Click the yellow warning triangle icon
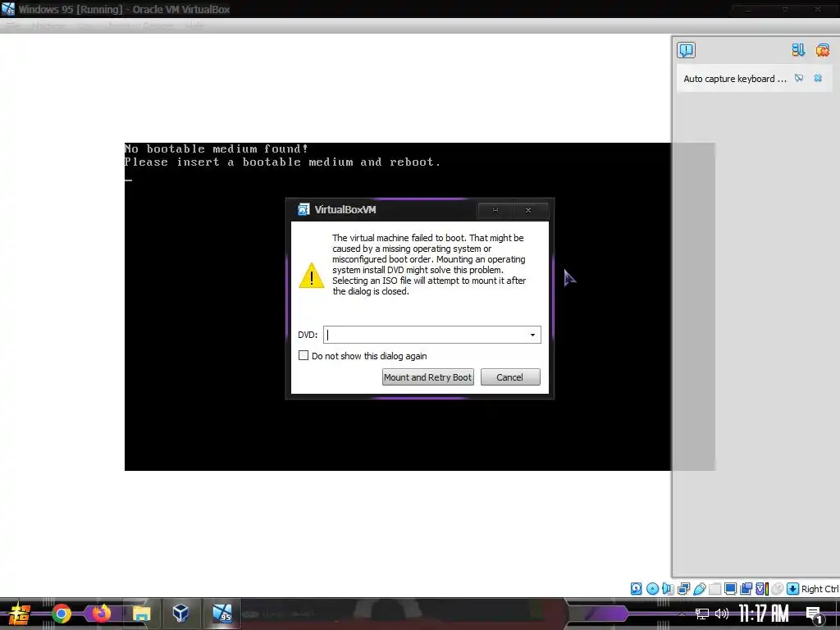 tap(311, 276)
